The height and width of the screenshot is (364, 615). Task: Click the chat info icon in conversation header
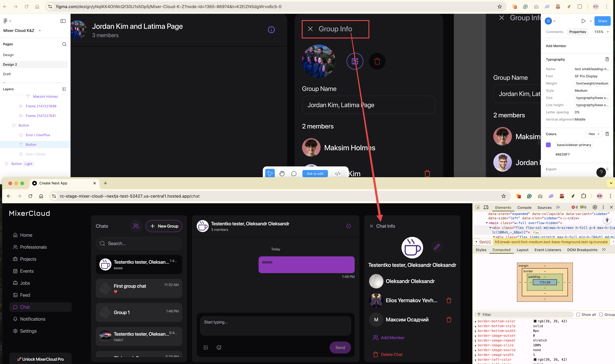coord(348,226)
